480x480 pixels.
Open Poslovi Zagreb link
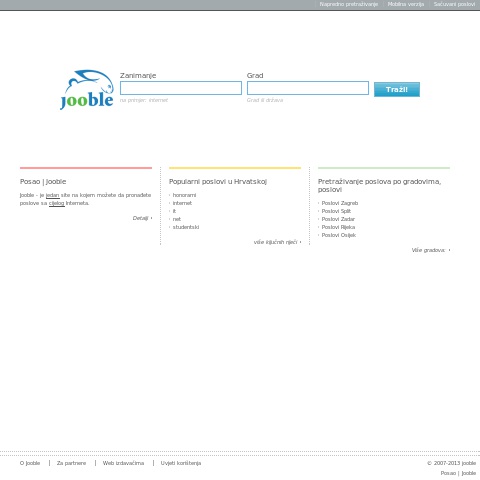[340, 203]
